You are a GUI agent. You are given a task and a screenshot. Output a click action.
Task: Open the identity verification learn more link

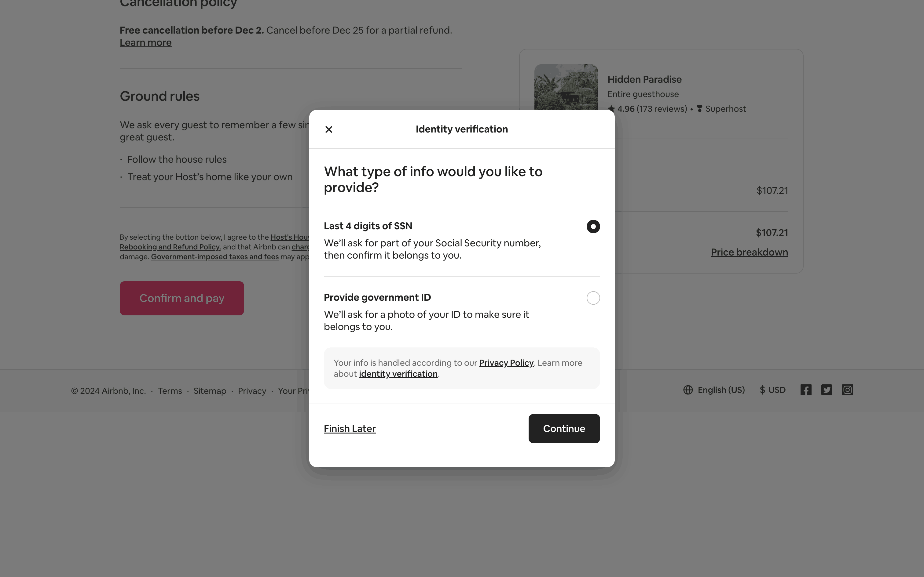tap(398, 374)
